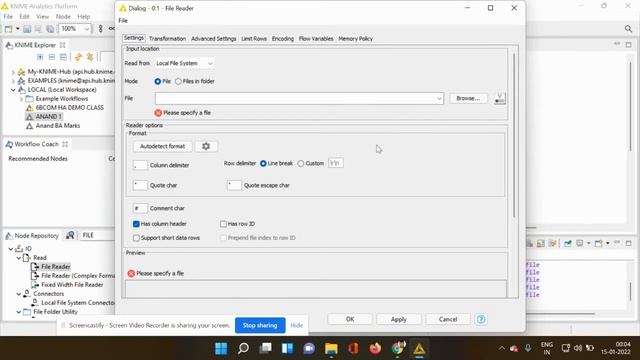Select Line break row delimiter
Screen dimensions: 640x360
(x=263, y=163)
